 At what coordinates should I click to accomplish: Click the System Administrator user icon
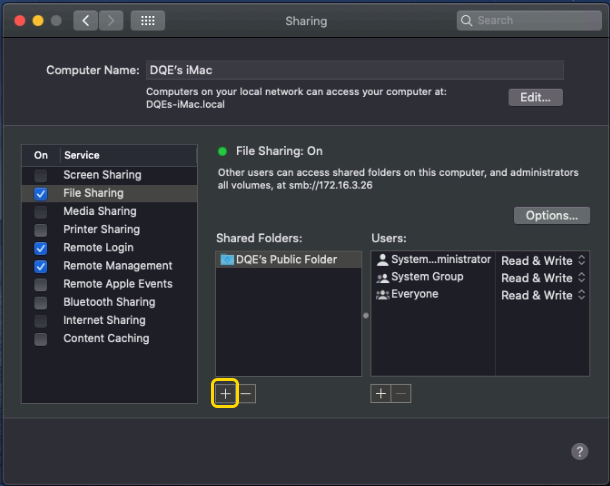point(382,260)
